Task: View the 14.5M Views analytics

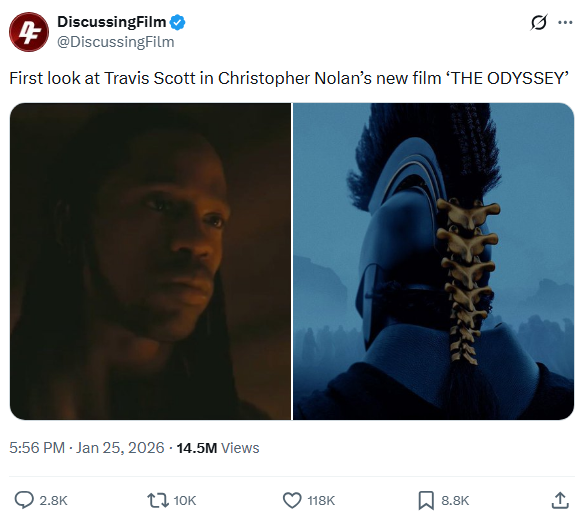Action: point(218,447)
